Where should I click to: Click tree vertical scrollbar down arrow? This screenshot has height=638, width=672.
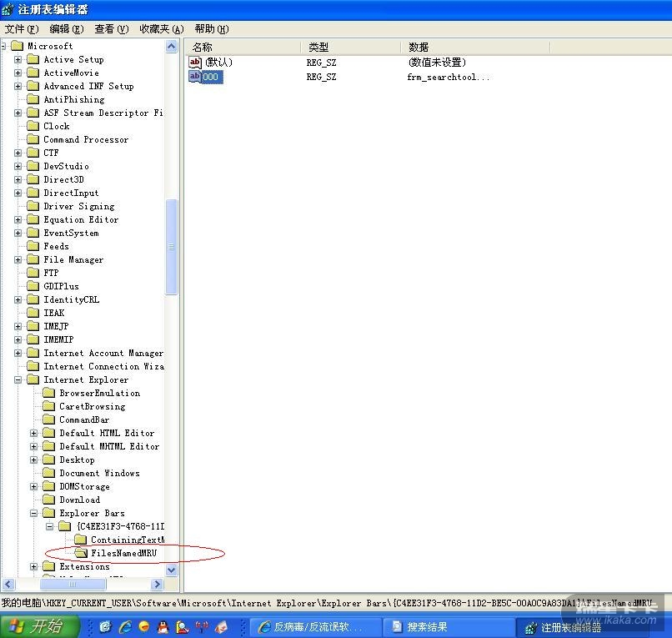(x=172, y=570)
